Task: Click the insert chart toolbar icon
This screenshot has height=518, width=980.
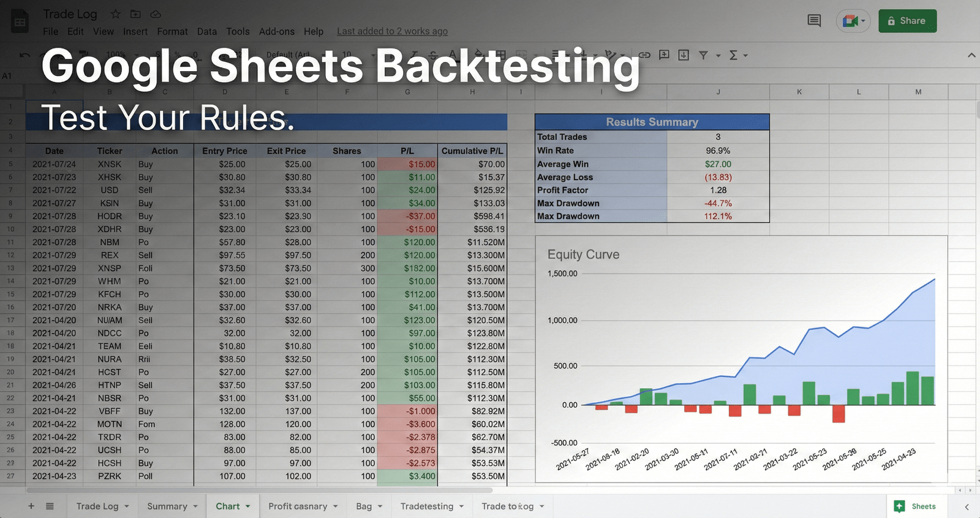Action: [684, 55]
